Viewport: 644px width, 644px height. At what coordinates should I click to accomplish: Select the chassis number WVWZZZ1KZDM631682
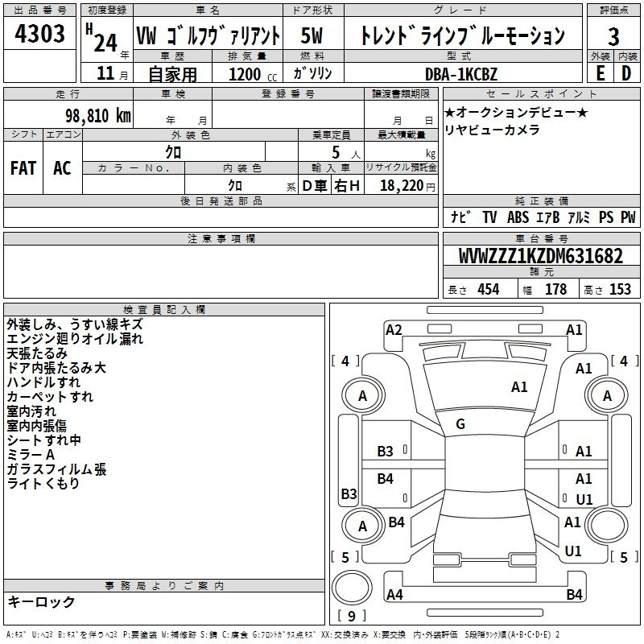[540, 256]
